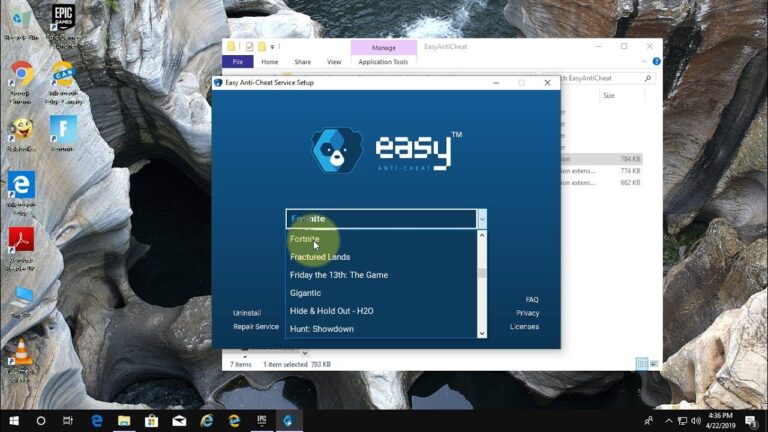Viewport: 768px width, 432px height.
Task: Open the Home ribbon tab in Explorer
Action: coord(269,62)
